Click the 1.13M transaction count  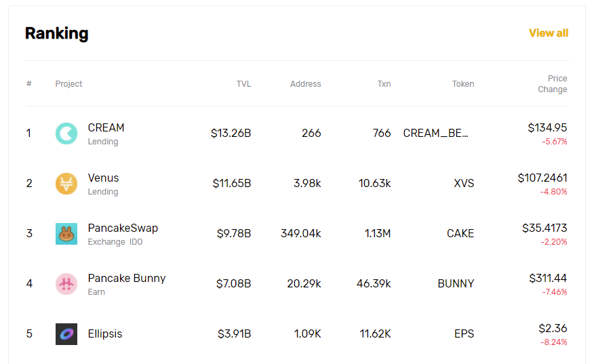click(x=377, y=233)
